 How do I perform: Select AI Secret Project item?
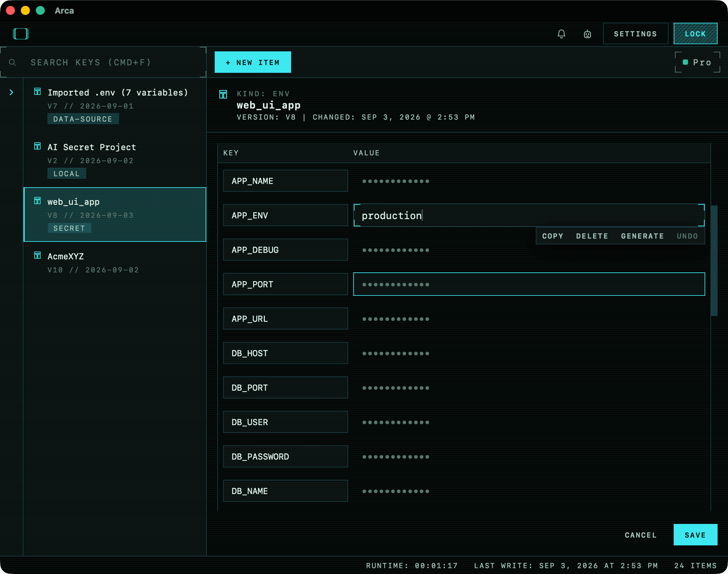coord(115,160)
